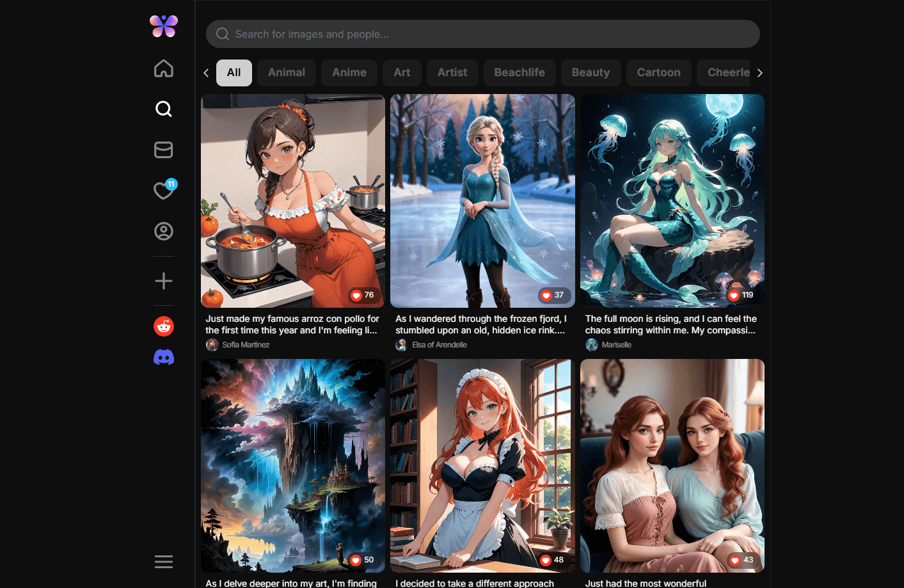Open Elsa of Arendelle profile name link
Viewport: 904px width, 588px height.
pos(440,345)
